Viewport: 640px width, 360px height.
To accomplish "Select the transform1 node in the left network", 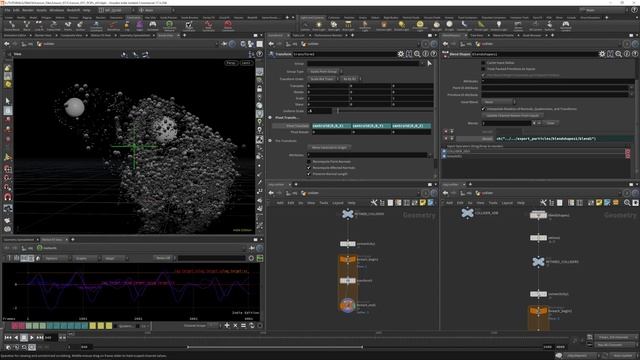I will click(347, 281).
